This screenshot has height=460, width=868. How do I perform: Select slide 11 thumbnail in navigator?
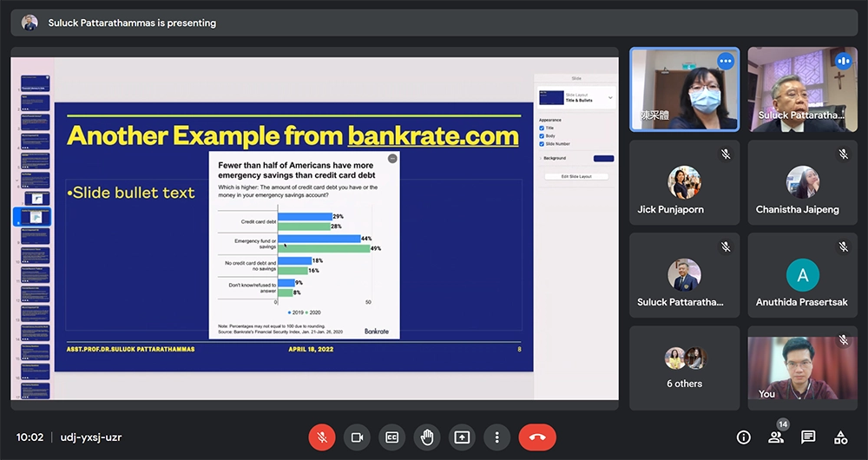point(36,274)
